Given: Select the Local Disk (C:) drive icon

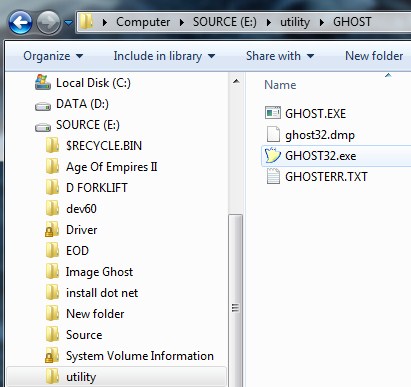Looking at the screenshot, I should click(43, 82).
